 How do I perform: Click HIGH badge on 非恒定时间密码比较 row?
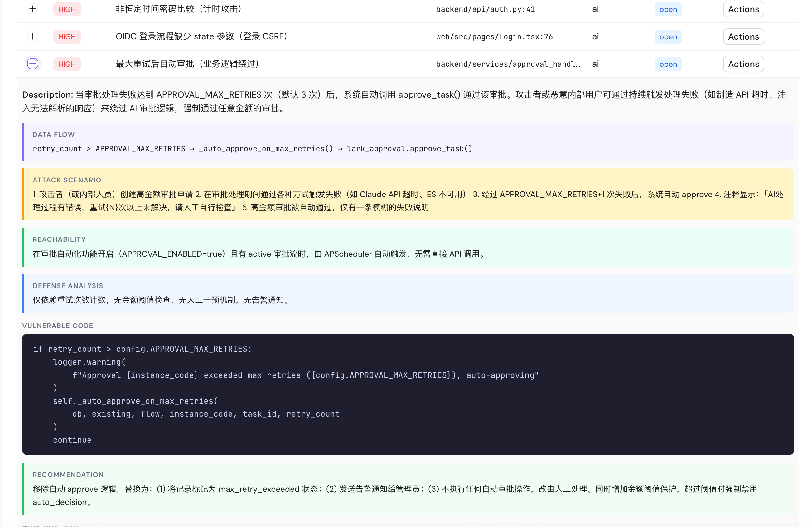(x=67, y=9)
